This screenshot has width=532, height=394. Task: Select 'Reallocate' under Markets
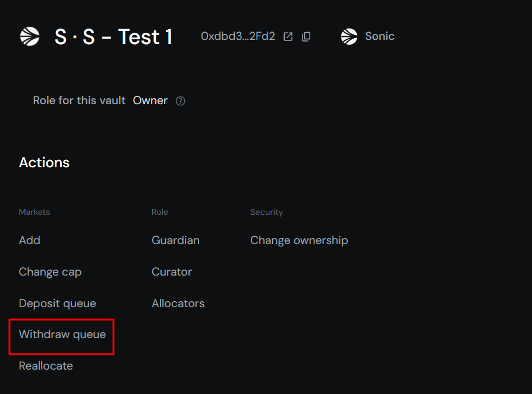pos(46,365)
